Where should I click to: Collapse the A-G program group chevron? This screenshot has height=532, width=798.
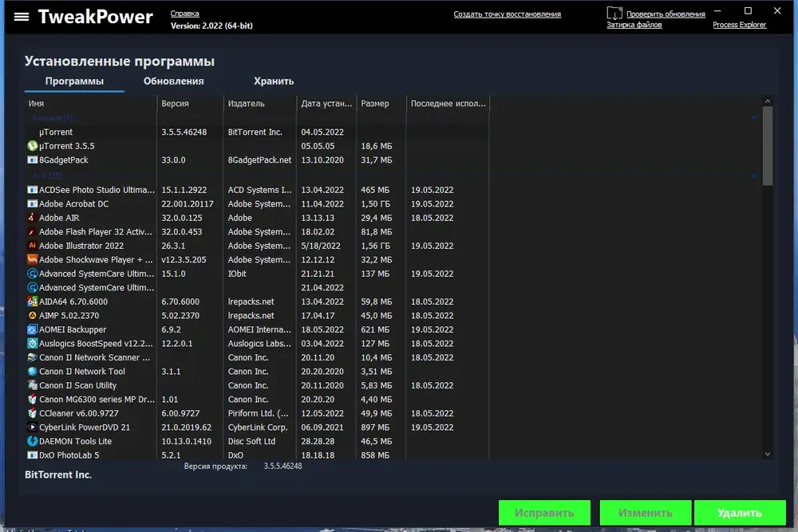pyautogui.click(x=754, y=175)
